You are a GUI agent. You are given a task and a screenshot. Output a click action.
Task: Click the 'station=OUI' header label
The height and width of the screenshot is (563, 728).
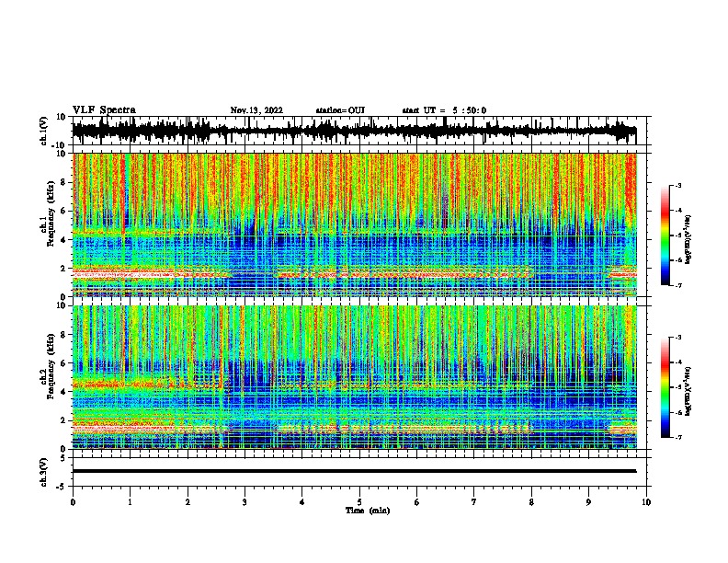340,110
